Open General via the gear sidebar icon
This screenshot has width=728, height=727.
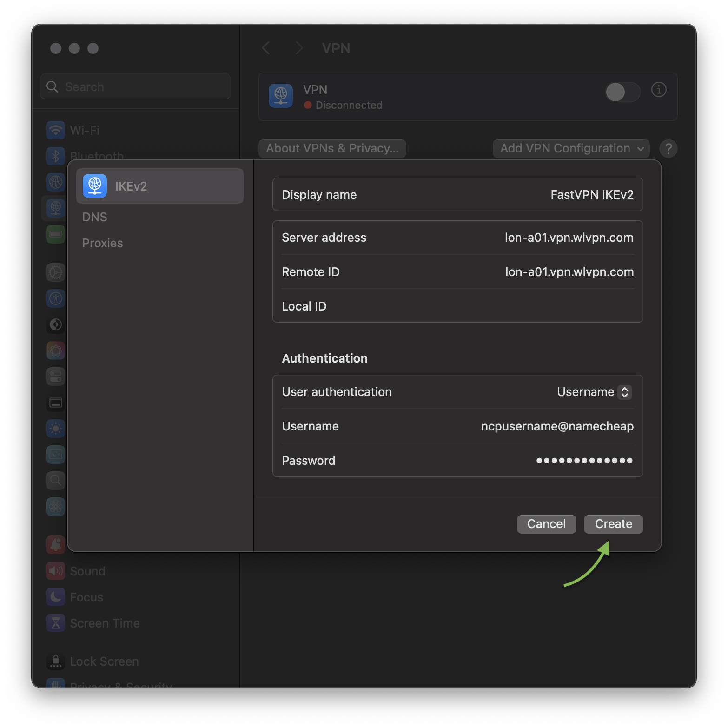(56, 272)
